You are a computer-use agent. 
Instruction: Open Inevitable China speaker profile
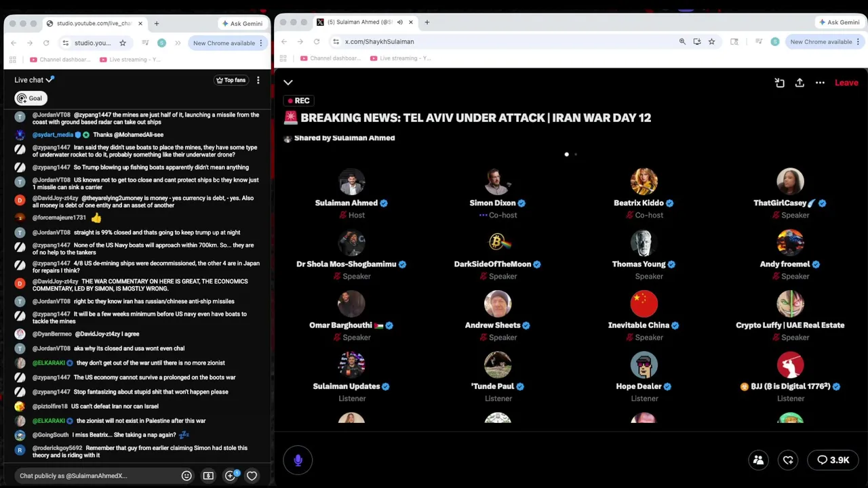(x=644, y=304)
